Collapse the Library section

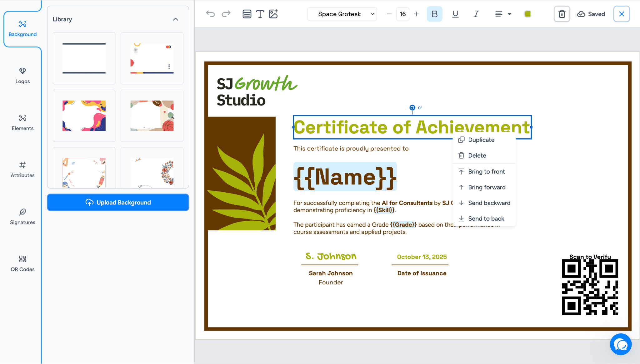point(176,19)
